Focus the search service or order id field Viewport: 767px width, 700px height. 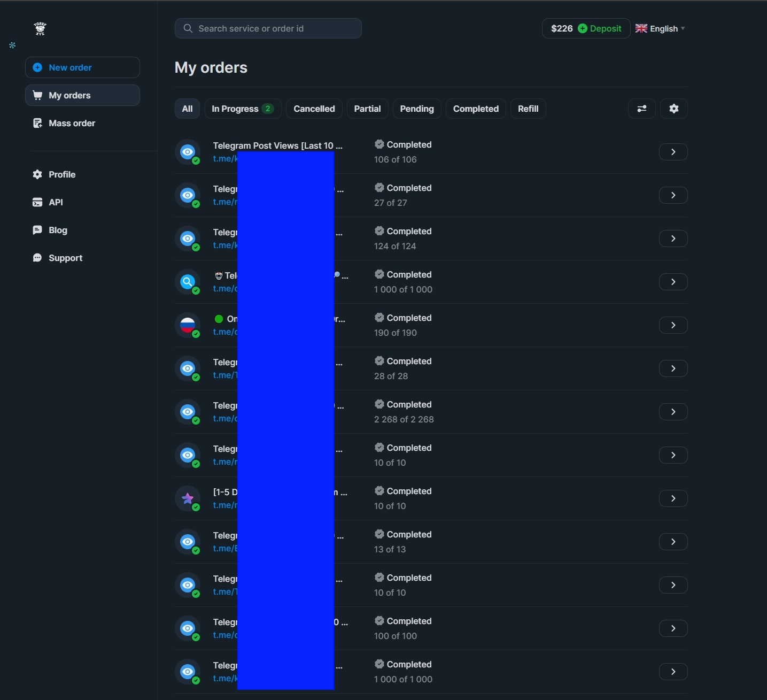[x=268, y=28]
